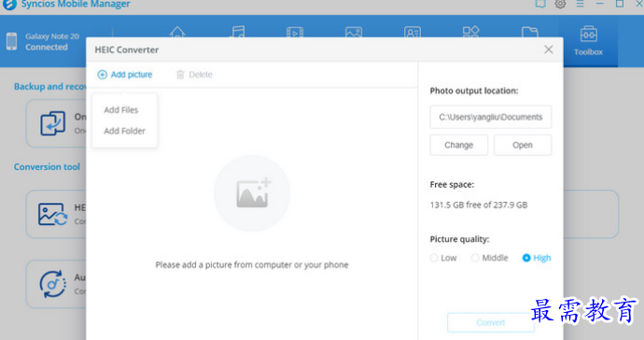Screen dimensions: 644x340
Task: Click the HEIC converter tool icon in the background
Action: (52, 214)
